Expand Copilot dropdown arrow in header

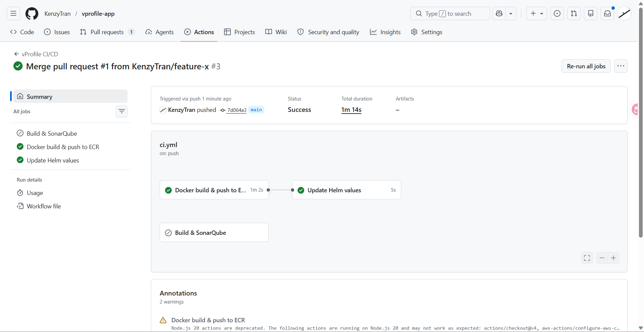point(511,13)
